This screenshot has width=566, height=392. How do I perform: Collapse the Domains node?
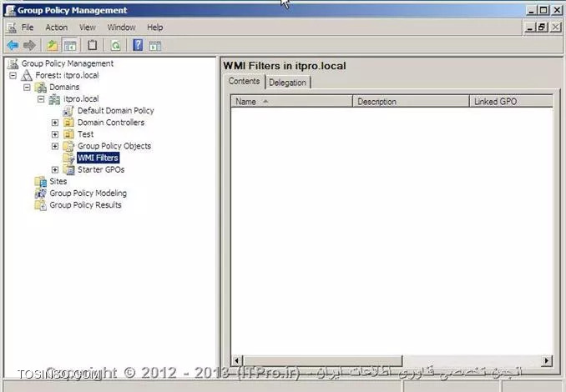click(27, 88)
